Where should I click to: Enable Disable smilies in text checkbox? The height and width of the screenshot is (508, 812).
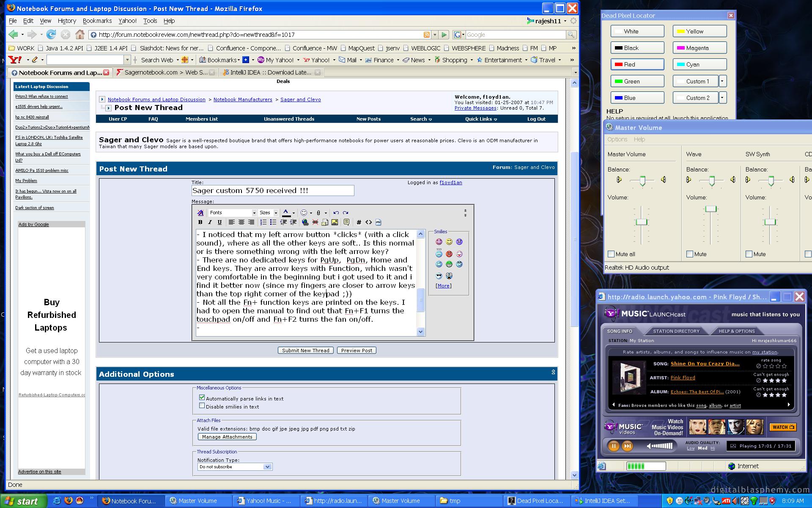pos(202,406)
